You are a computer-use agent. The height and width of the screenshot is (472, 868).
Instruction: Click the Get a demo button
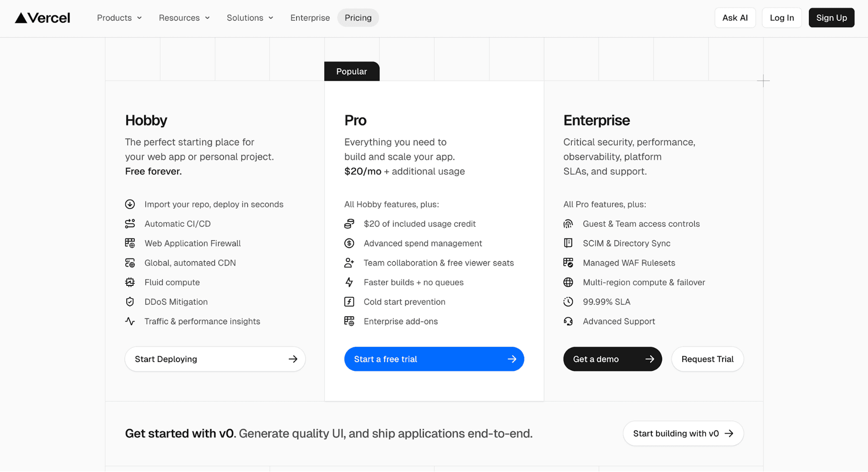coord(612,359)
